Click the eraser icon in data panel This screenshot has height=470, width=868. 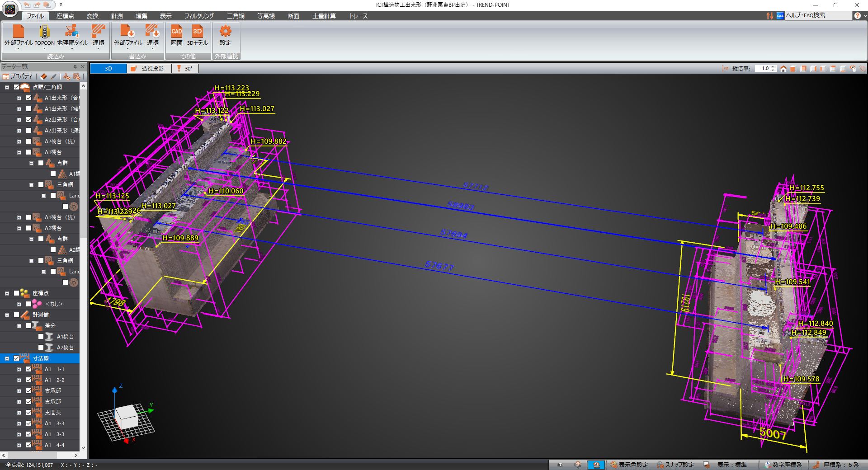44,76
